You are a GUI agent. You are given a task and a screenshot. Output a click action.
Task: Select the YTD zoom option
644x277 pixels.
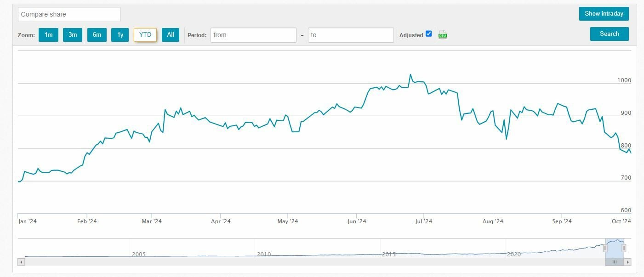[x=145, y=35]
